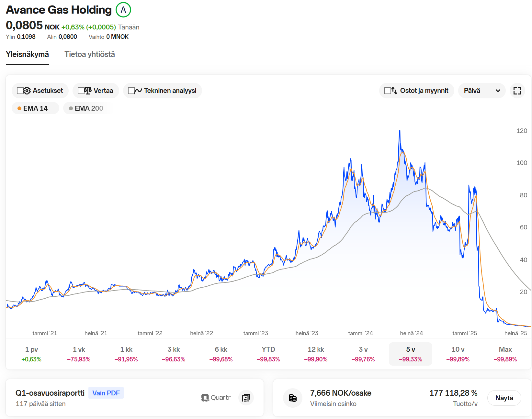Click the 7,666 NOK/osake dividend text
This screenshot has width=532, height=419.
pos(341,393)
